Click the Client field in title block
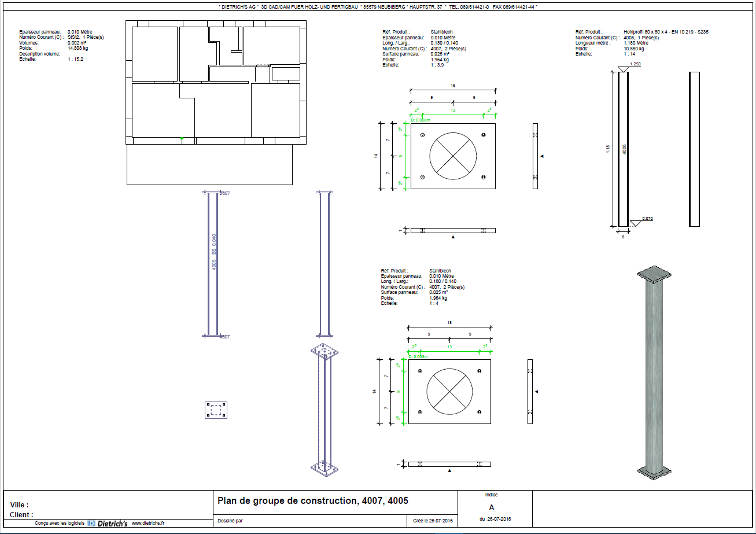The height and width of the screenshot is (534, 756). click(21, 514)
